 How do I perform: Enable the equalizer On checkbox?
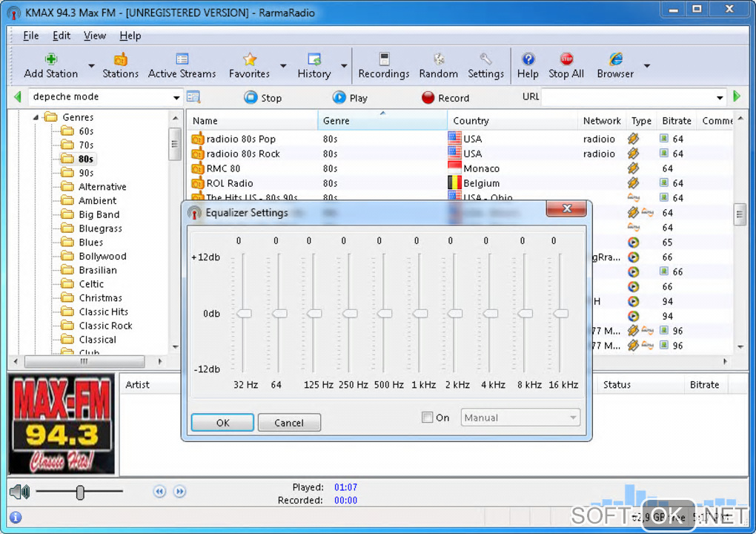(x=427, y=418)
